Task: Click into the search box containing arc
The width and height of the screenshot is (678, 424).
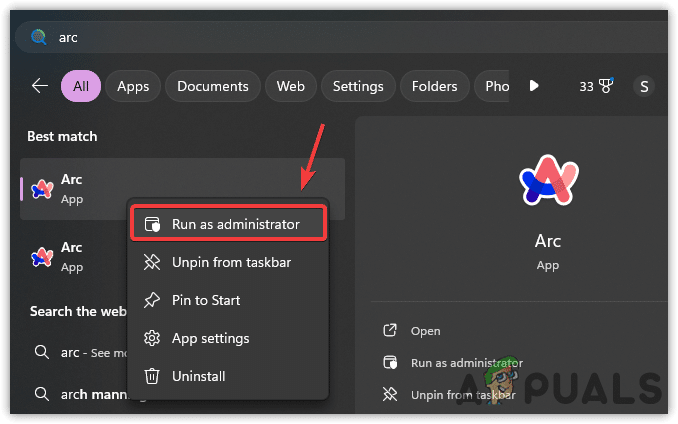Action: point(300,37)
